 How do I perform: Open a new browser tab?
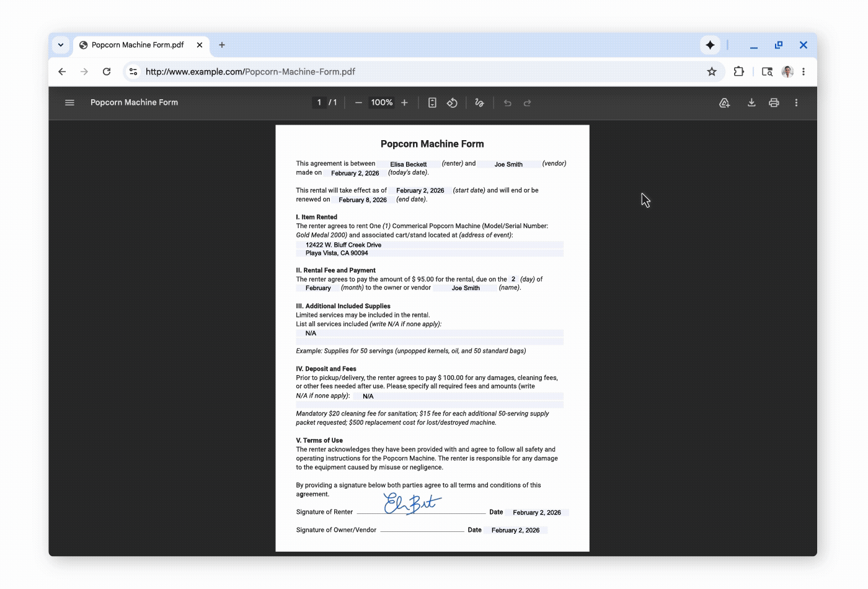(x=221, y=45)
